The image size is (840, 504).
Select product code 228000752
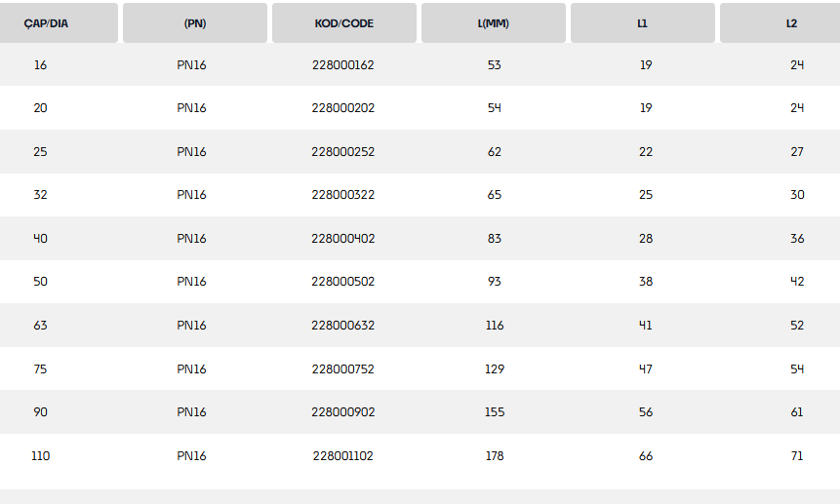[x=343, y=369]
